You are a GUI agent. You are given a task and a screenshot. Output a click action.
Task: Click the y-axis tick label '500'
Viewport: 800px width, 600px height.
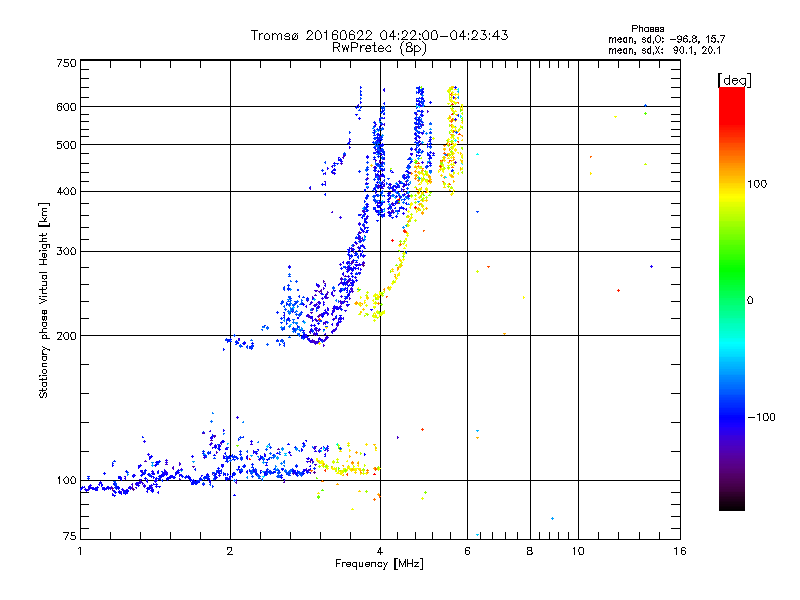coord(66,145)
